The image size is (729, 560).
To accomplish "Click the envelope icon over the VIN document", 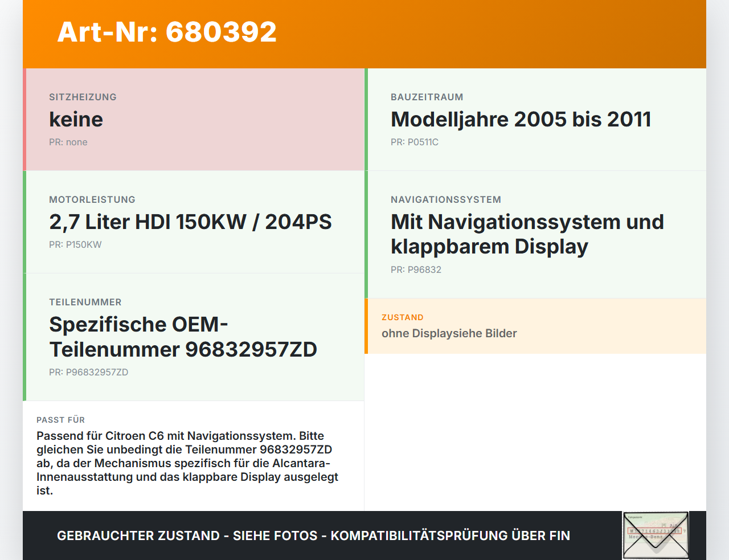I will [x=656, y=536].
